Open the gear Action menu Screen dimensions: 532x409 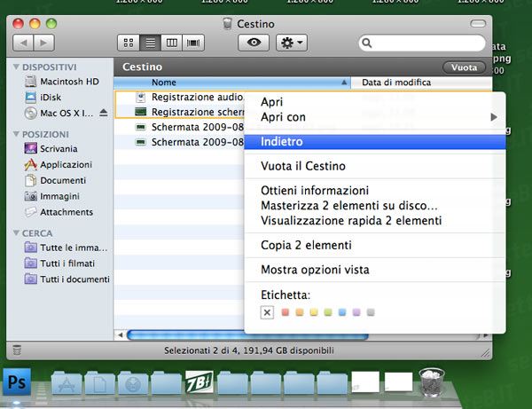pyautogui.click(x=292, y=43)
